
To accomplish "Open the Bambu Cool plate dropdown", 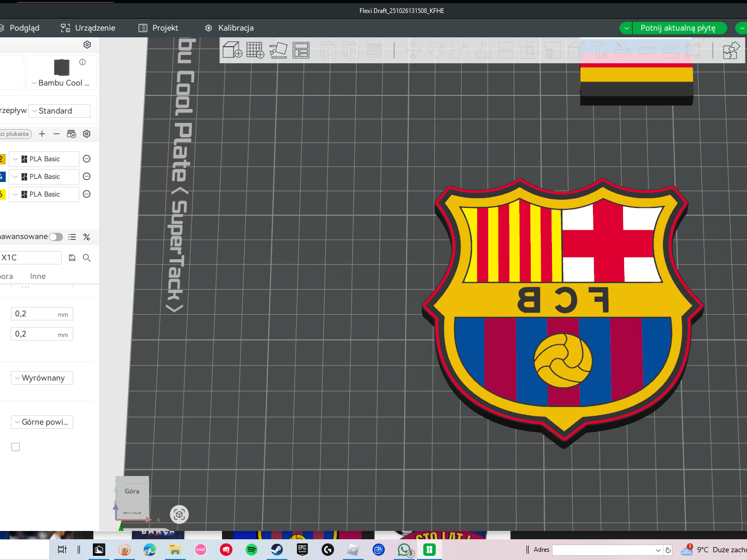I will click(x=61, y=83).
